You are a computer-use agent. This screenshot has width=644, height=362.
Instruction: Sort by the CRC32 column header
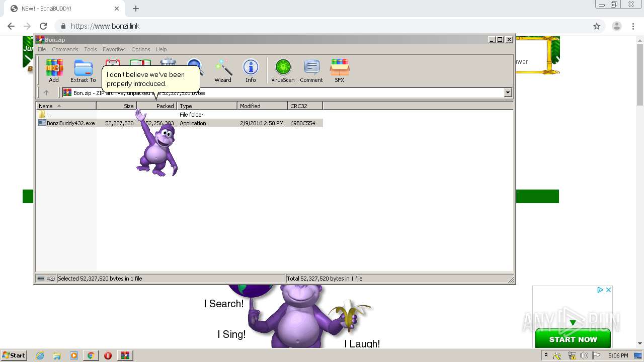[x=305, y=106]
